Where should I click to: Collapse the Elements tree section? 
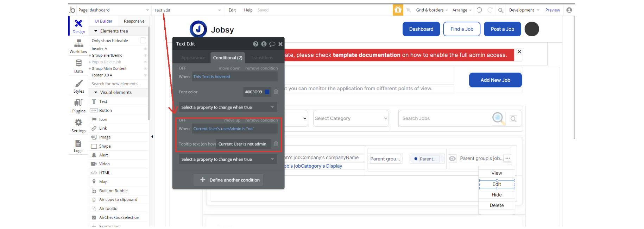(96, 31)
